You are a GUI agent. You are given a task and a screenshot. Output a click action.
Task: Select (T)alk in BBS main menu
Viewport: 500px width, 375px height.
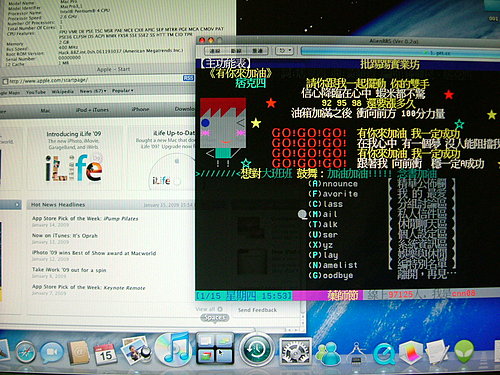tap(323, 224)
